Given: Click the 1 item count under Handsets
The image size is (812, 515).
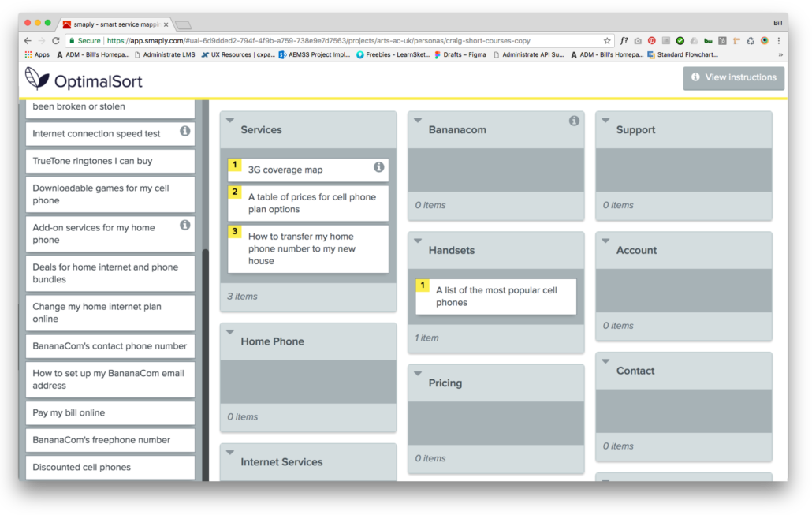Looking at the screenshot, I should point(426,338).
